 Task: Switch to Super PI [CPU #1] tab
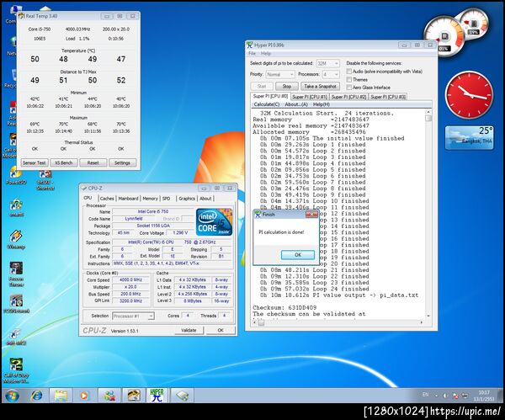310,97
